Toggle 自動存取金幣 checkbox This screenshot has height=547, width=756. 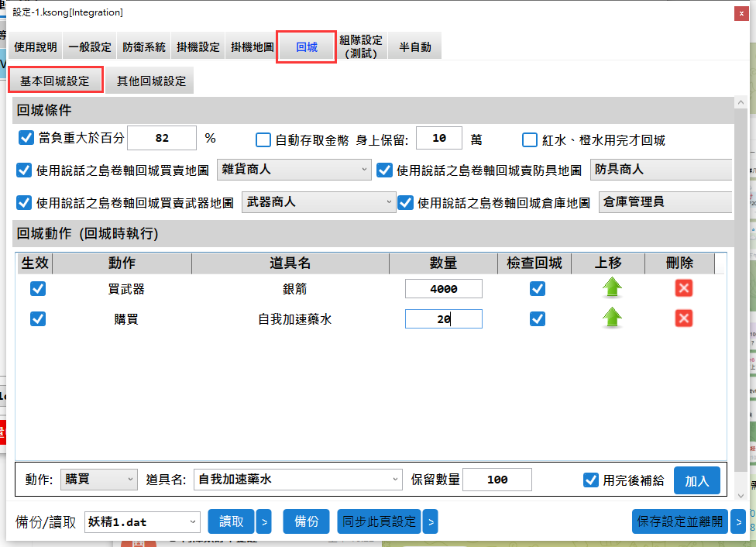point(263,139)
